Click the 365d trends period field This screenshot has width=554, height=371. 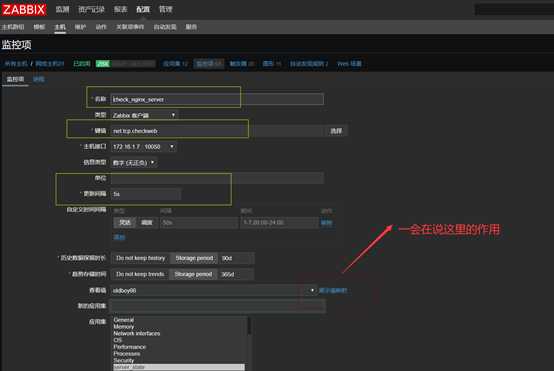coord(236,274)
